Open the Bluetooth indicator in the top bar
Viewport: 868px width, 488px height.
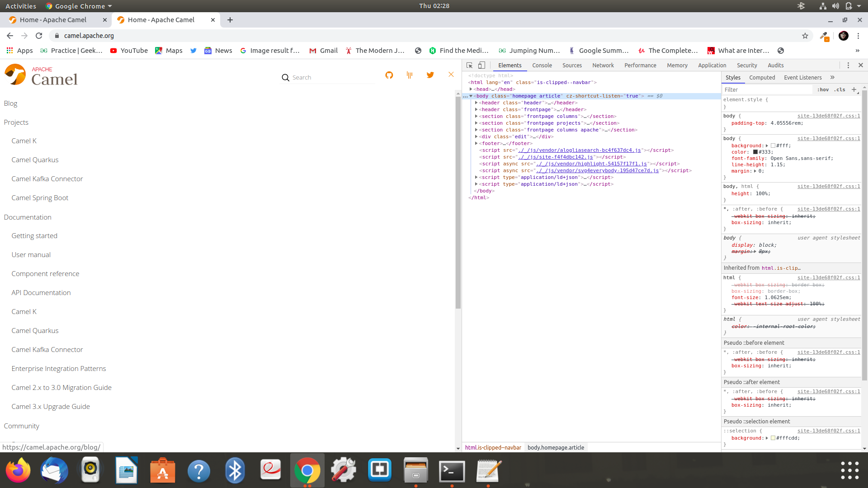pyautogui.click(x=801, y=6)
